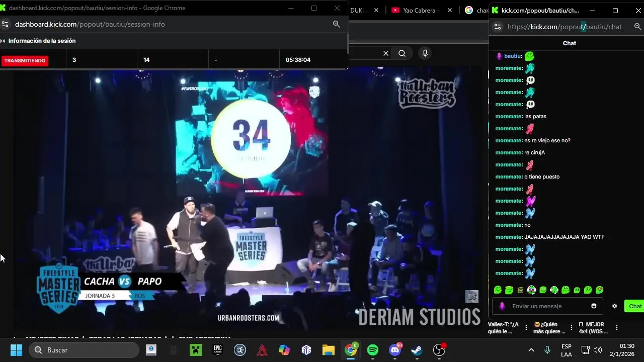Click the zoom magnifier in chat popout address bar

point(637,27)
